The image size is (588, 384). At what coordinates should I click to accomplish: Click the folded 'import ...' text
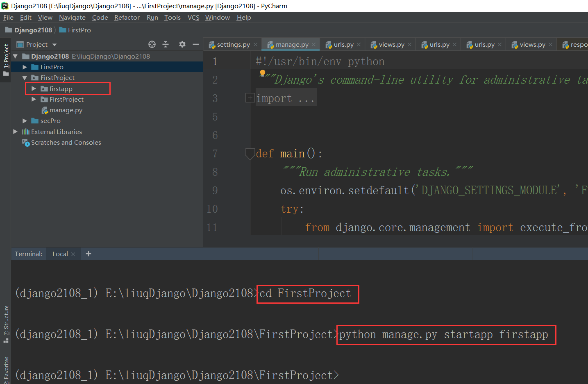(286, 98)
